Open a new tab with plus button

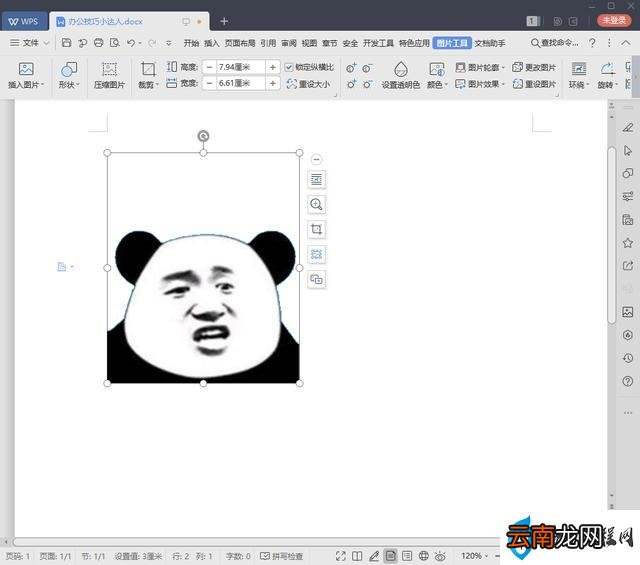[x=224, y=21]
